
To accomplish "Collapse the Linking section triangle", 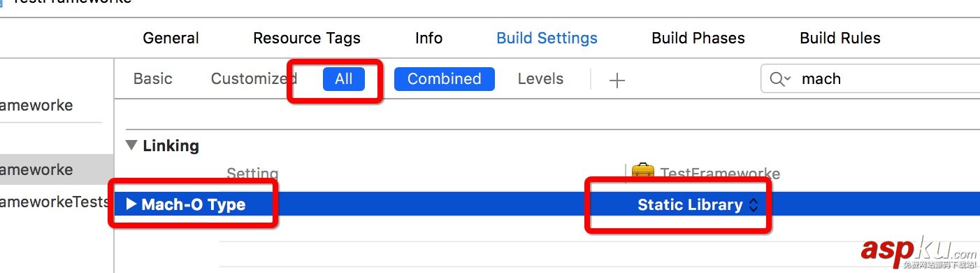I will pos(131,146).
